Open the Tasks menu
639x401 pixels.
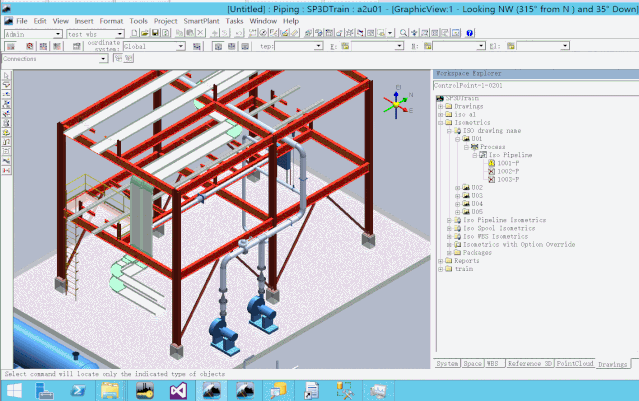pos(234,21)
